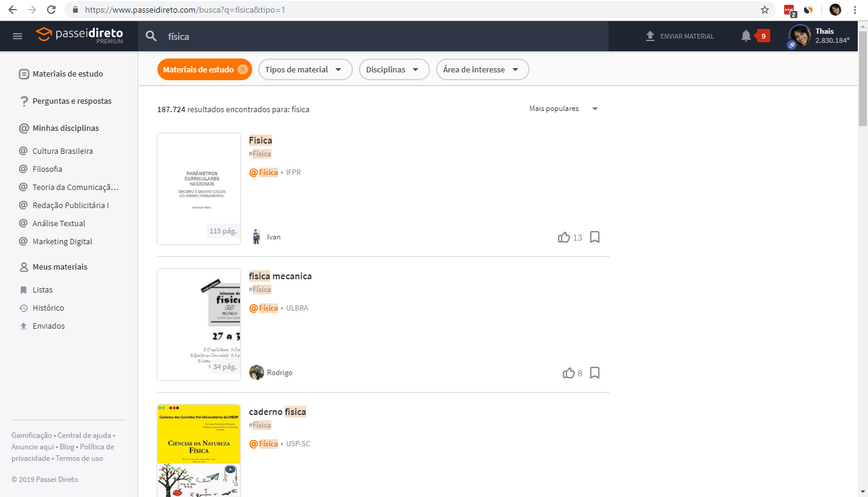Open the hamburger menu icon
This screenshot has height=497, width=868.
point(17,36)
